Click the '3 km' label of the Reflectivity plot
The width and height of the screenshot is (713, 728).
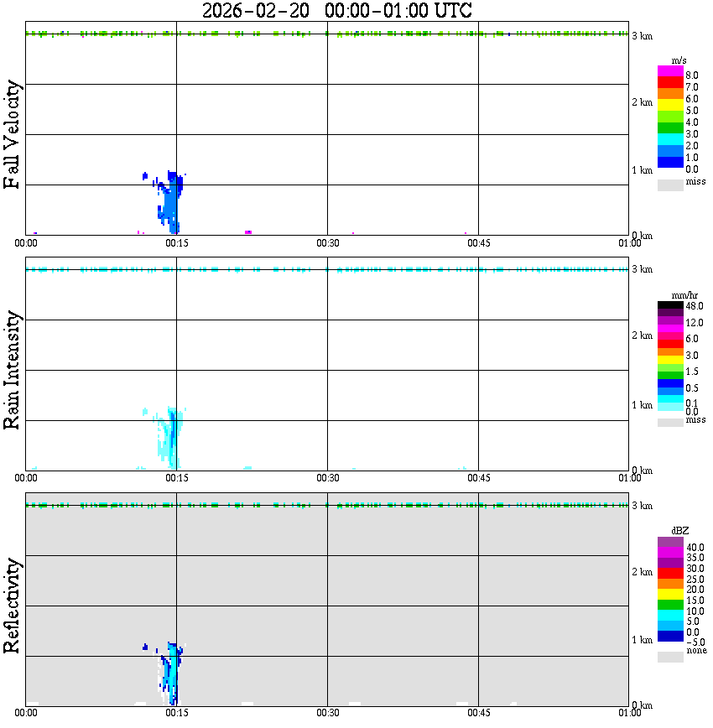[x=643, y=506]
